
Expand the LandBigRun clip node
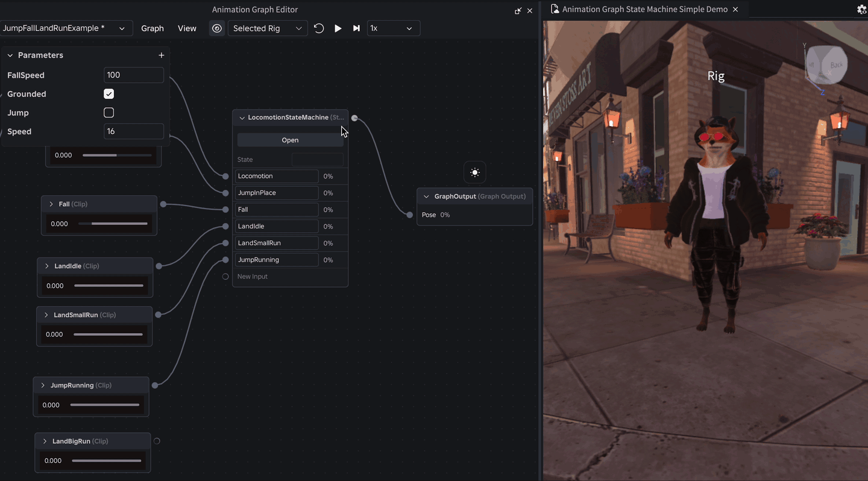click(x=45, y=441)
